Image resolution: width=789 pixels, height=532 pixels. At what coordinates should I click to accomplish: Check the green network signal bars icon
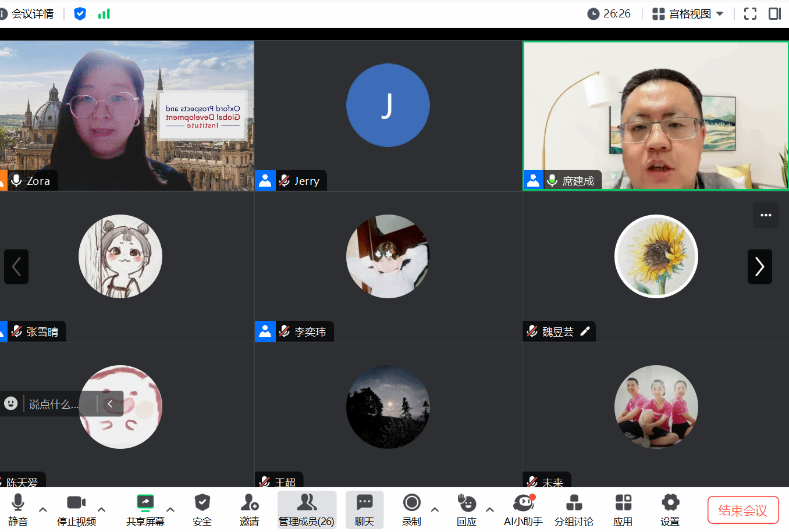(104, 13)
